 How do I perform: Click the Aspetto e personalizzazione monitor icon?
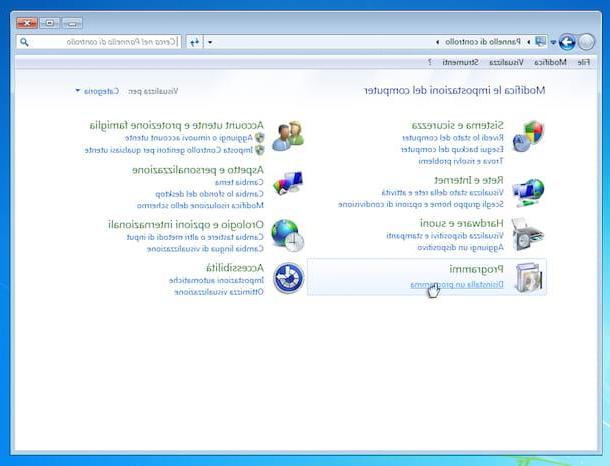click(x=288, y=183)
